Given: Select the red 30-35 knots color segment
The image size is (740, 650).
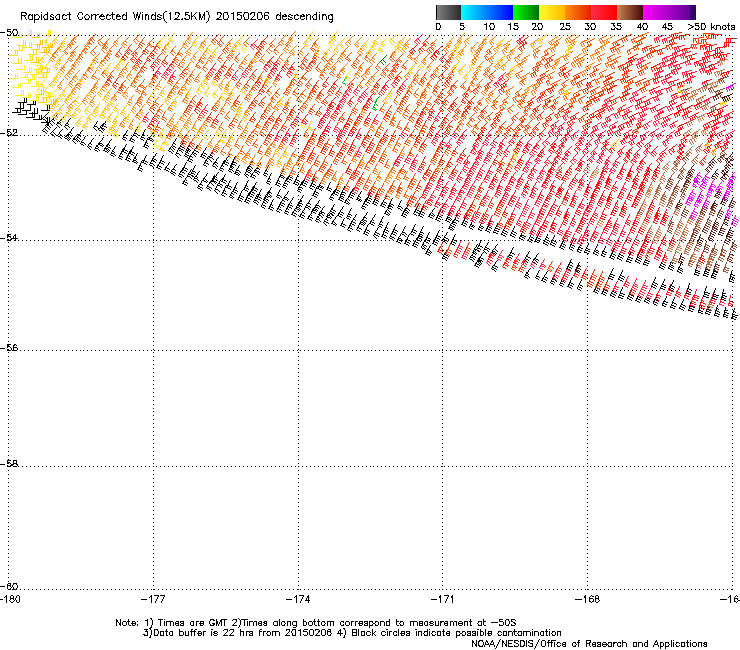Looking at the screenshot, I should (604, 12).
